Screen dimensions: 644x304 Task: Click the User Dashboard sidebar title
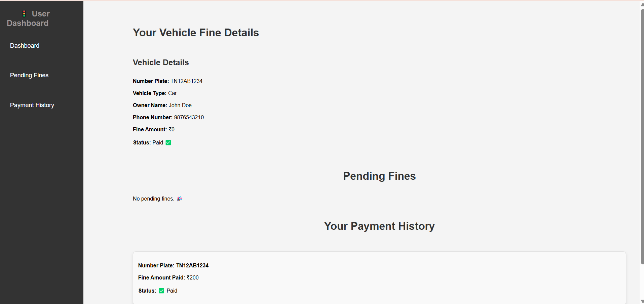click(x=28, y=18)
